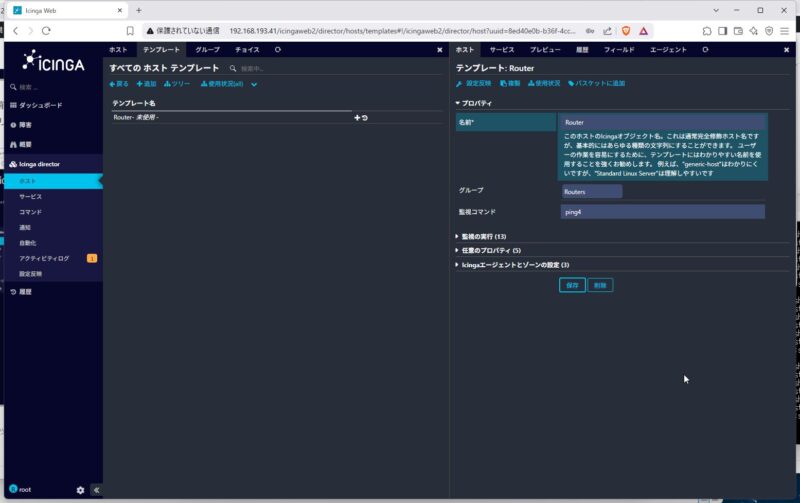Viewport: 800px width, 503px height.
Task: Select 設定反映 in the left sidebar
Action: (x=31, y=274)
